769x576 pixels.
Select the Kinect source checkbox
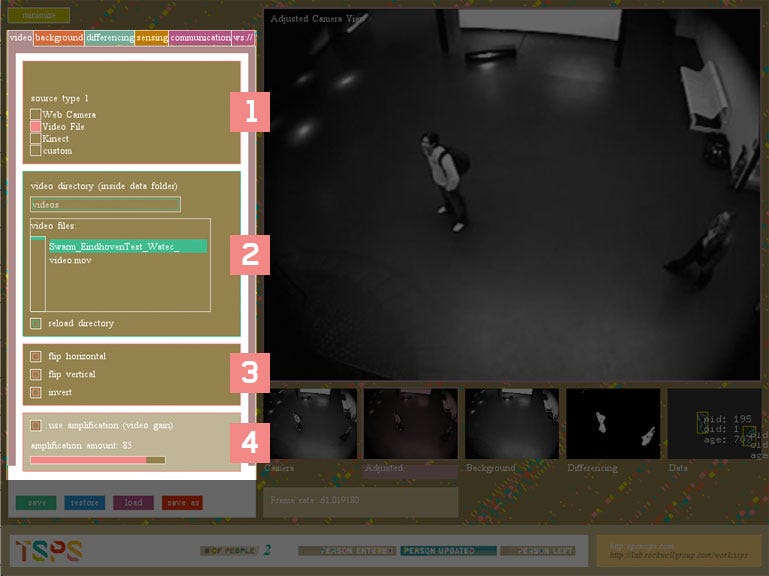[35, 138]
